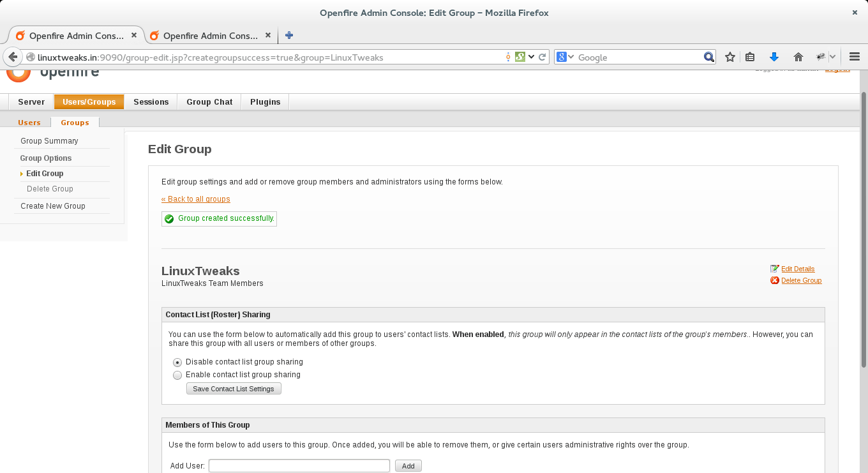
Task: Click the Openfire flame icon on the second tab
Action: (154, 36)
